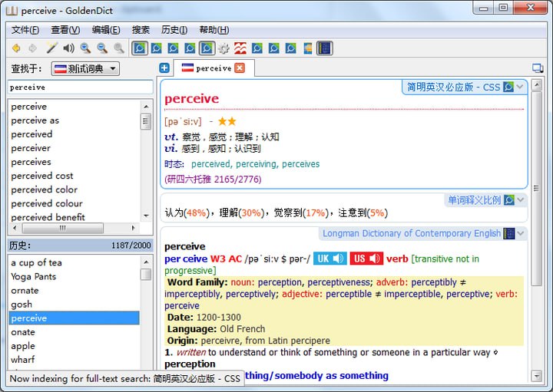Select 'perceived cost' in word list
This screenshot has width=553, height=392.
click(42, 176)
